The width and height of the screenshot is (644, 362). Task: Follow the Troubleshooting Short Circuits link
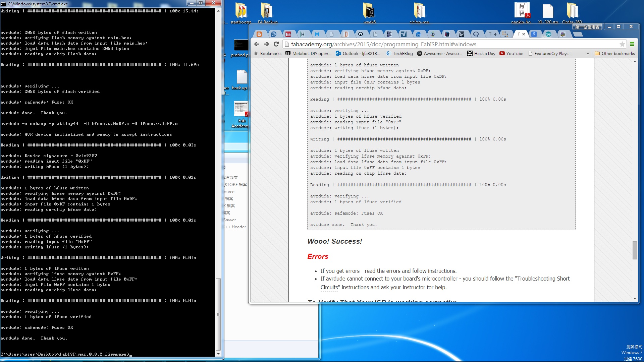543,279
